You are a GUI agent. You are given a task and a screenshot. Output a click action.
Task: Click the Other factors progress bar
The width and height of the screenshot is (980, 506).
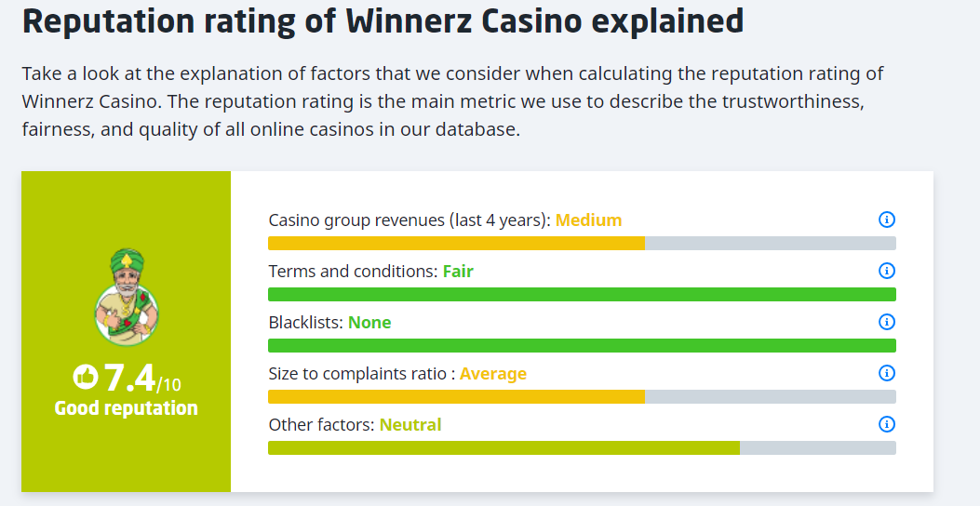pyautogui.click(x=582, y=448)
